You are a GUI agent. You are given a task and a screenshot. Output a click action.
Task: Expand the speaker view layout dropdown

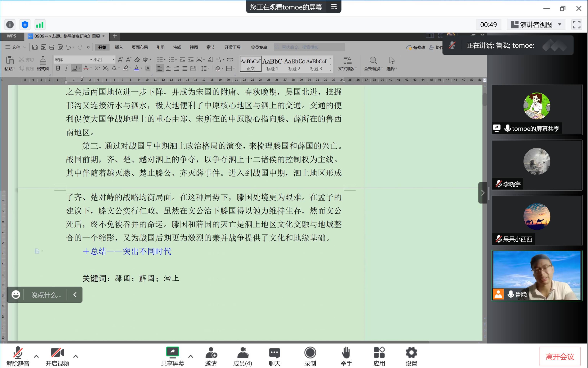(560, 25)
